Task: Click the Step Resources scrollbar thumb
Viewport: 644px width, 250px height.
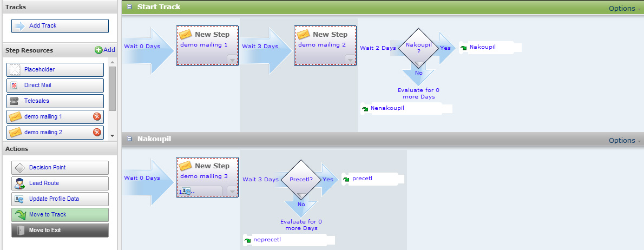Action: [x=113, y=88]
